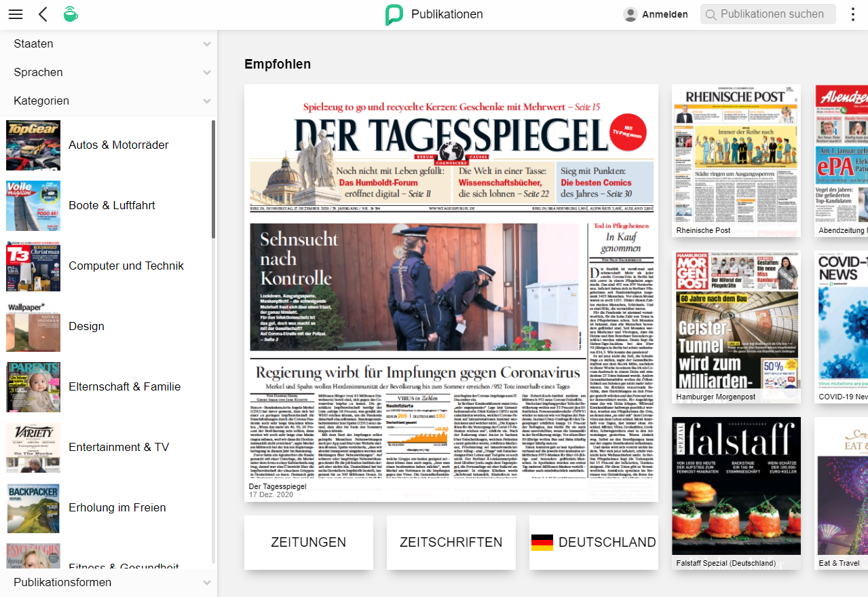Expand the Staaten section
This screenshot has width=868, height=597.
tap(206, 44)
